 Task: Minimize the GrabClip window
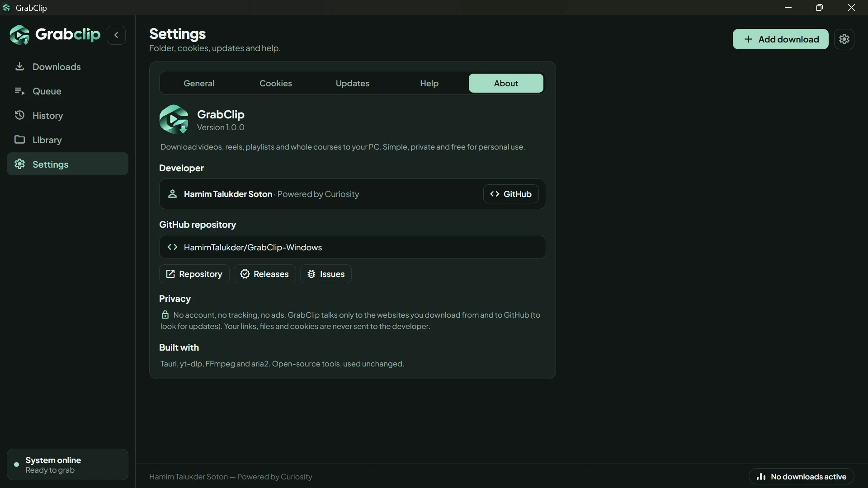(x=788, y=8)
